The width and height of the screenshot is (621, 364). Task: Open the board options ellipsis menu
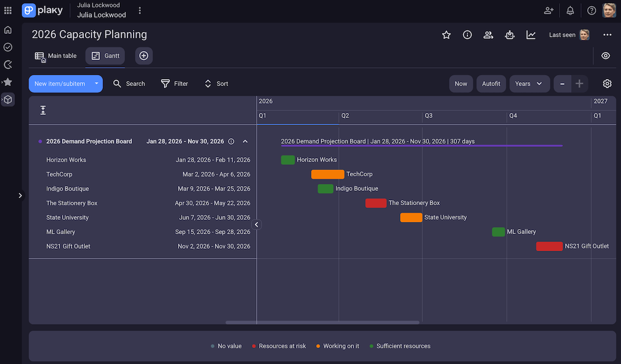tap(607, 34)
